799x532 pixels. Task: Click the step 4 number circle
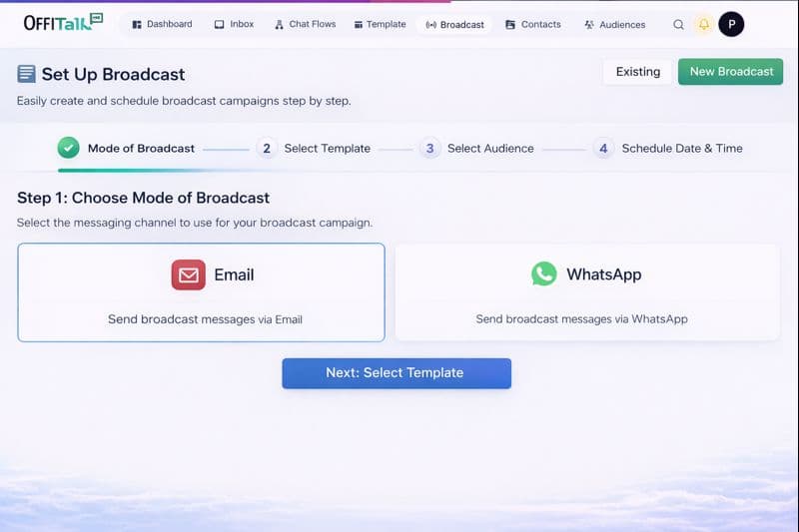click(603, 148)
